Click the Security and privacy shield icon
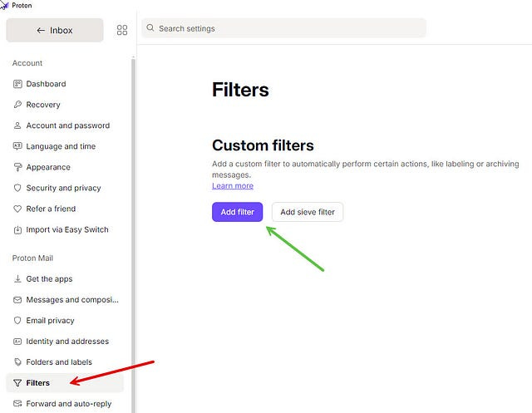Viewport: 532px width, 413px height. point(17,188)
